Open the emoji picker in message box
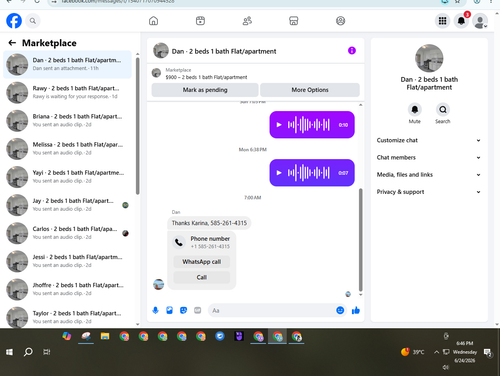Image resolution: width=500 pixels, height=376 pixels. (340, 310)
